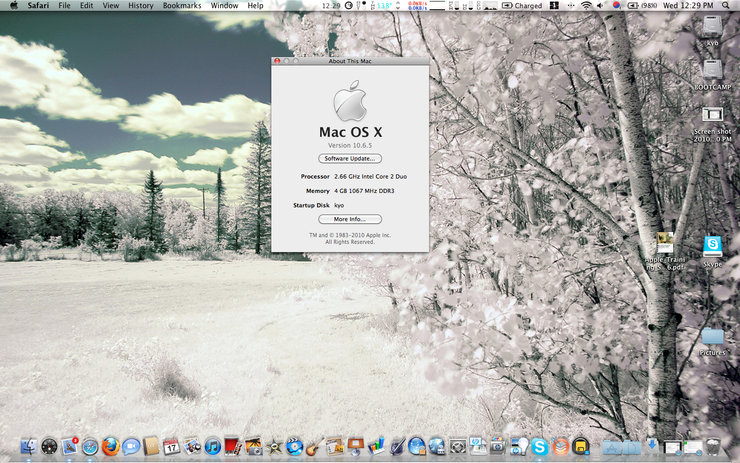This screenshot has width=740, height=463.
Task: Open the Safari compass icon in dock
Action: [x=90, y=446]
